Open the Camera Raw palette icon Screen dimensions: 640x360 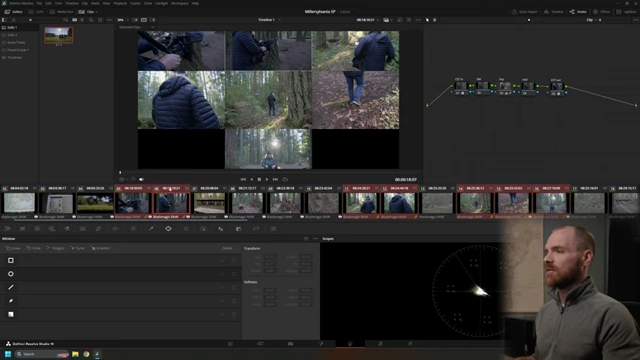[x=7, y=229]
